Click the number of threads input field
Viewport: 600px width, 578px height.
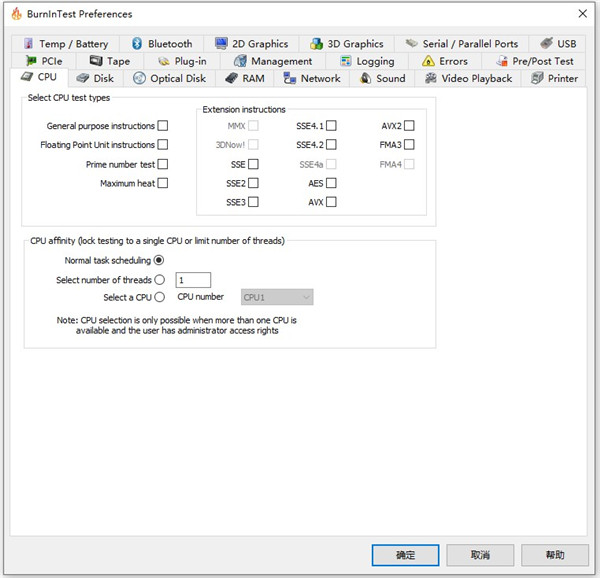193,280
